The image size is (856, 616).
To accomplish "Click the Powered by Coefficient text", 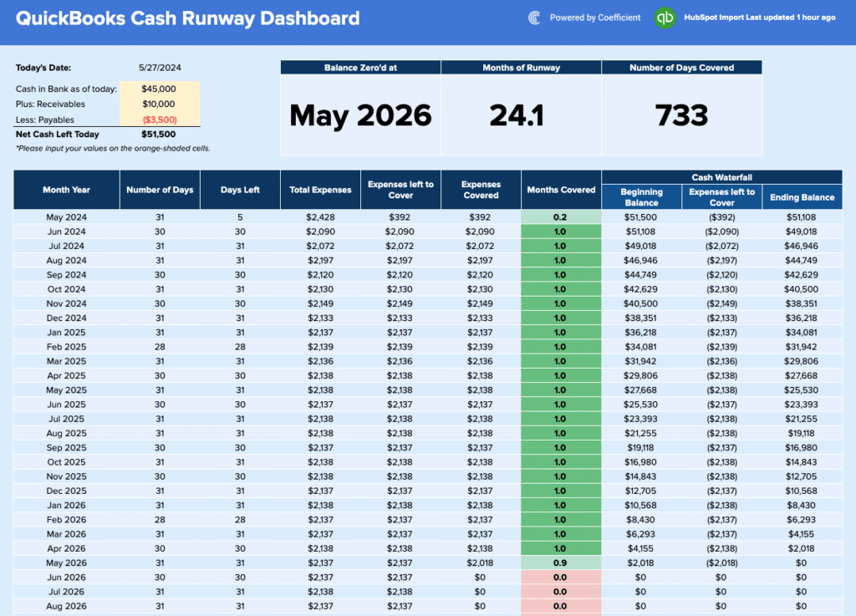I will [595, 18].
